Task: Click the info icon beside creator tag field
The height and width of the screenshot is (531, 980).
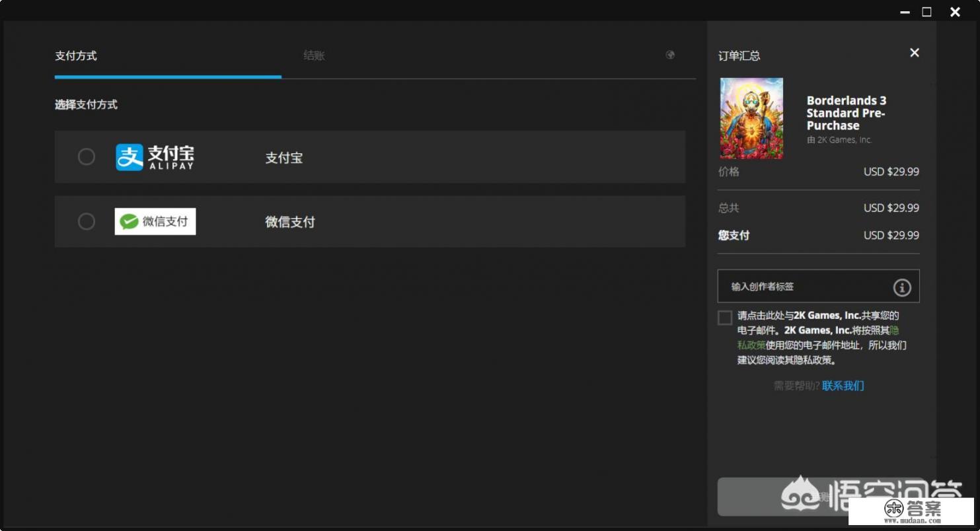Action: [901, 287]
